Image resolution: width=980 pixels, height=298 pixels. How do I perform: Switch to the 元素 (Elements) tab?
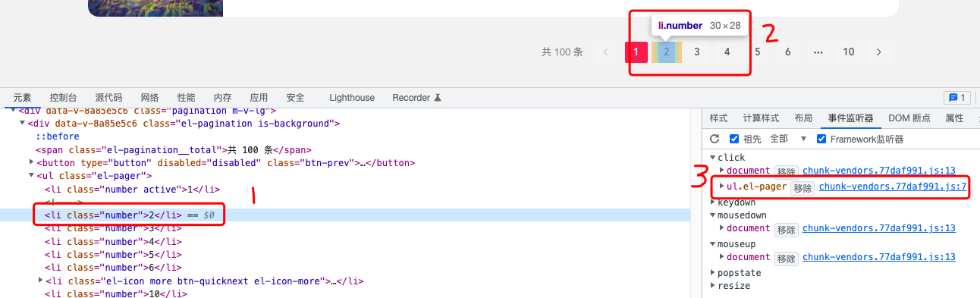coord(23,98)
